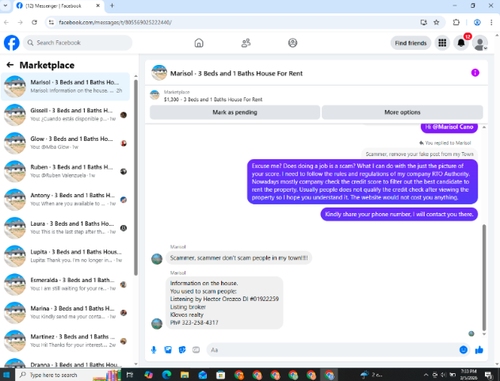Open Antony conversation in list
Screen dimensions: 500x381
(x=65, y=199)
